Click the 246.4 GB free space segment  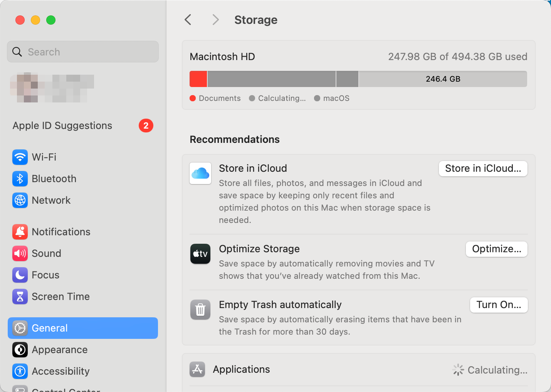click(443, 79)
